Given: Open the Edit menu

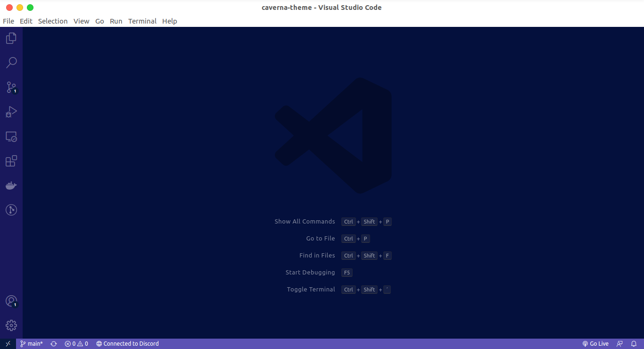Looking at the screenshot, I should coord(26,21).
